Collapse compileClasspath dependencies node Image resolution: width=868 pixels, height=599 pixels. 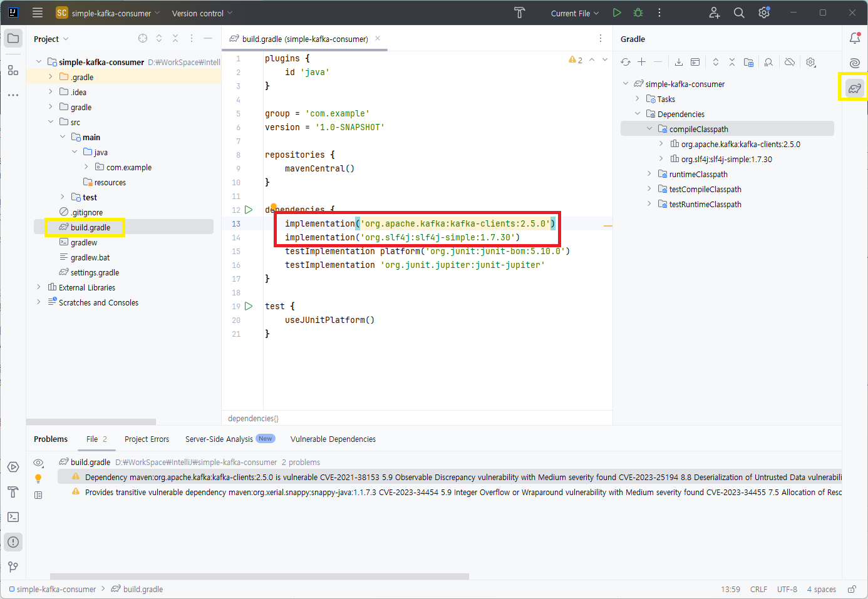coord(649,128)
